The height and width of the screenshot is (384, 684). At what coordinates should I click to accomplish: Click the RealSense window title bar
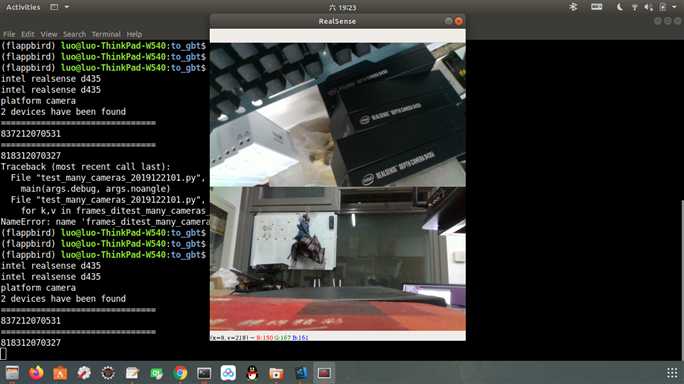pyautogui.click(x=337, y=21)
